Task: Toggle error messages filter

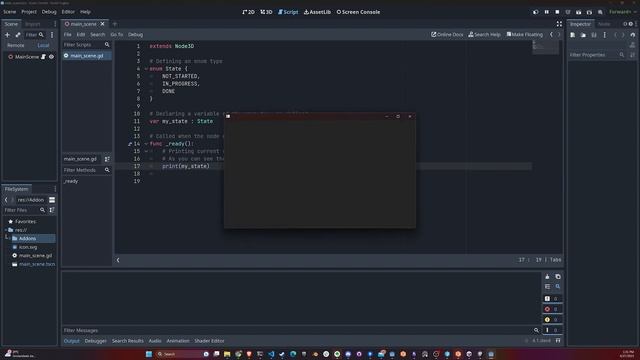Action: click(x=552, y=309)
